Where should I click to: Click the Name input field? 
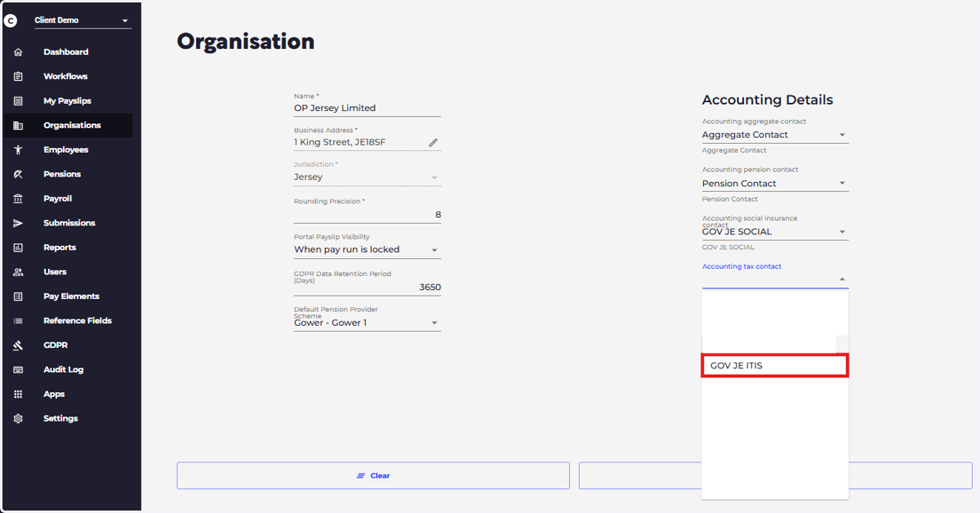[x=367, y=108]
